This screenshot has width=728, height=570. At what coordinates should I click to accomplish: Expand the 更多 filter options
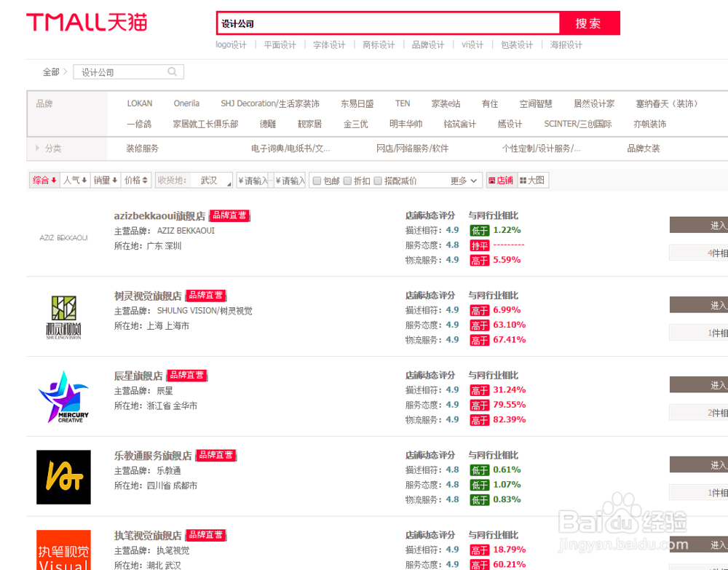pos(463,181)
